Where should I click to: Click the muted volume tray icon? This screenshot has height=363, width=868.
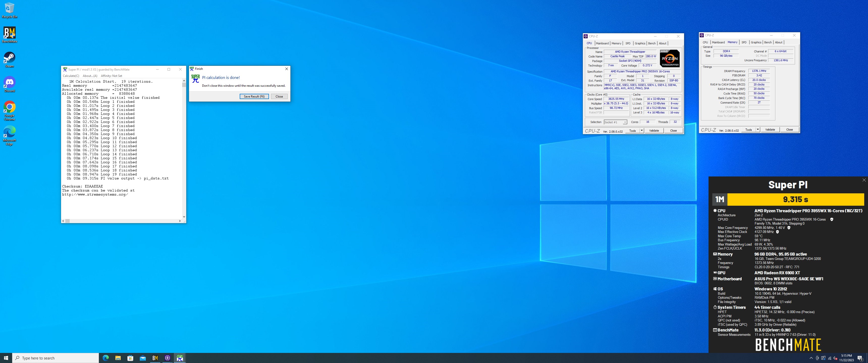tap(835, 358)
